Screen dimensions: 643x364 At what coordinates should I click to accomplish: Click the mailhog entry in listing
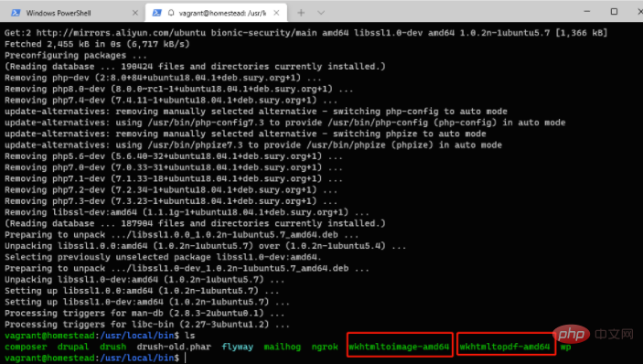tap(282, 347)
